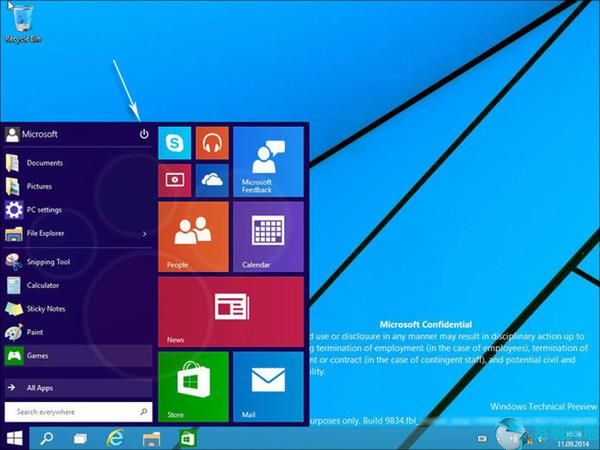Click the power button in Start menu
The image size is (600, 450).
pos(144,134)
